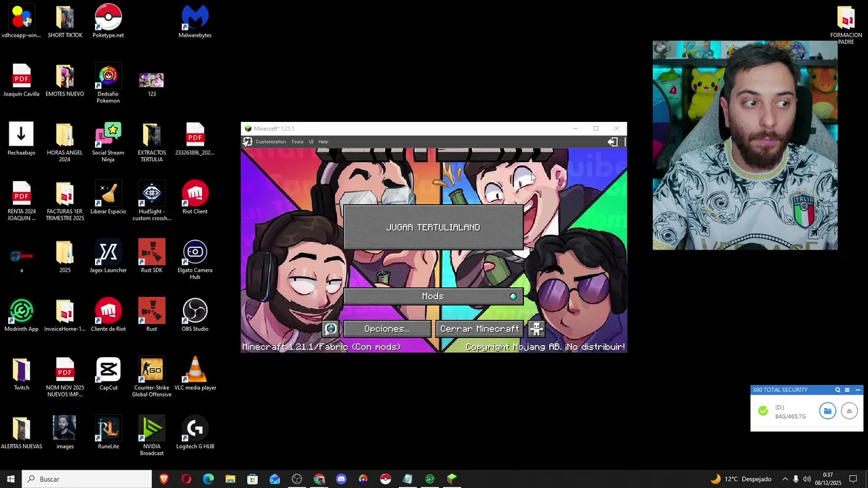
Task: Open the FancyMenu icon in Minecraft menu bar
Action: tap(248, 142)
